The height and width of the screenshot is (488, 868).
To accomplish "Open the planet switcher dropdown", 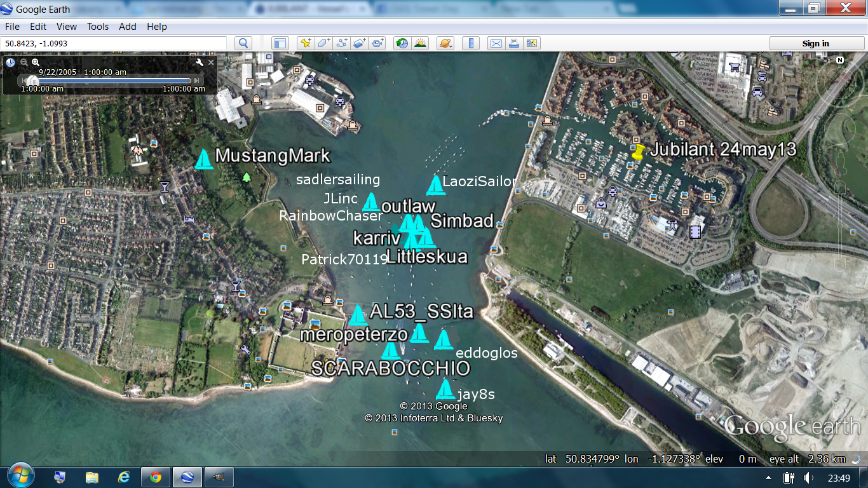I will (445, 43).
